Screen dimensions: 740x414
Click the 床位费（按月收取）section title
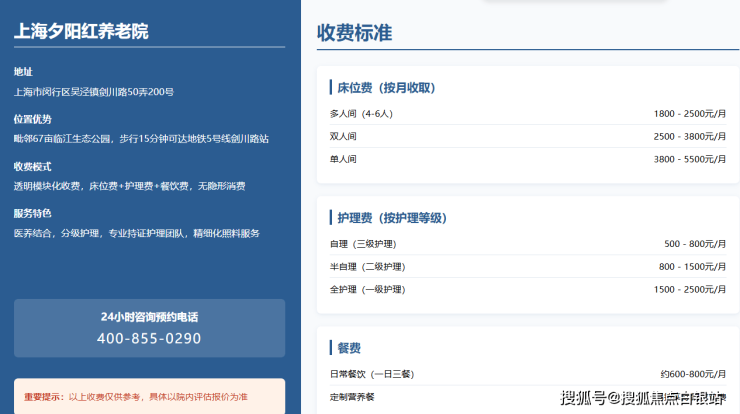tap(386, 88)
